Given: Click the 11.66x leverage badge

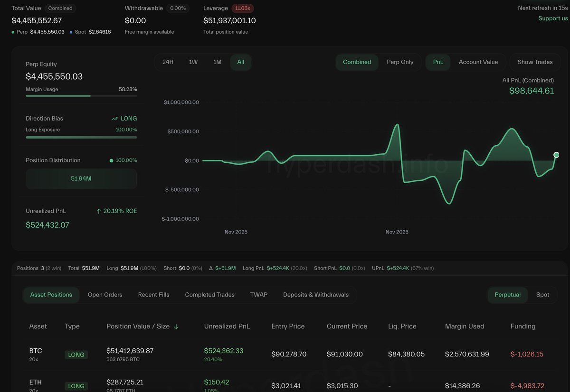Looking at the screenshot, I should 243,8.
